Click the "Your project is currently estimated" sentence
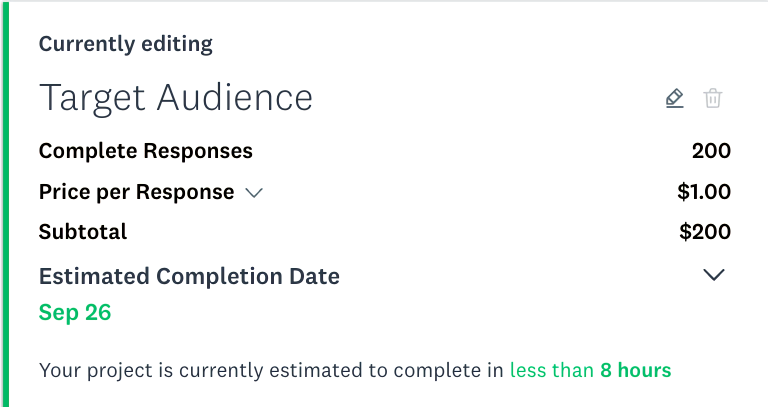Screen dimensions: 768x407 pos(355,370)
